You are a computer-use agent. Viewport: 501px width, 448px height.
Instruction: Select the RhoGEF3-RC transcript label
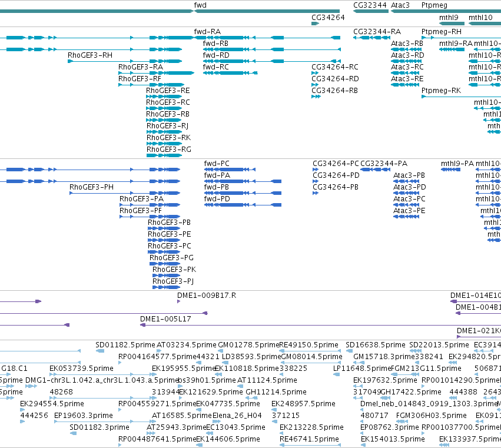[168, 102]
